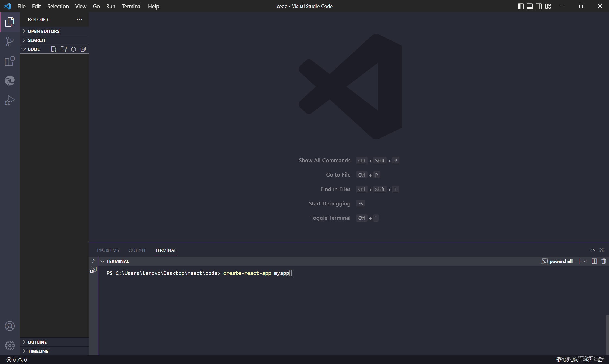609x364 pixels.
Task: Expand the SEARCH section
Action: (54, 40)
